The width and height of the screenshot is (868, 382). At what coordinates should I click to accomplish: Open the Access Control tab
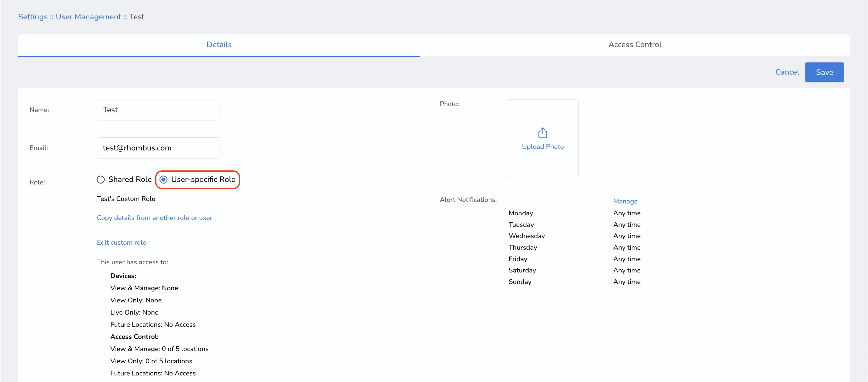tap(635, 45)
